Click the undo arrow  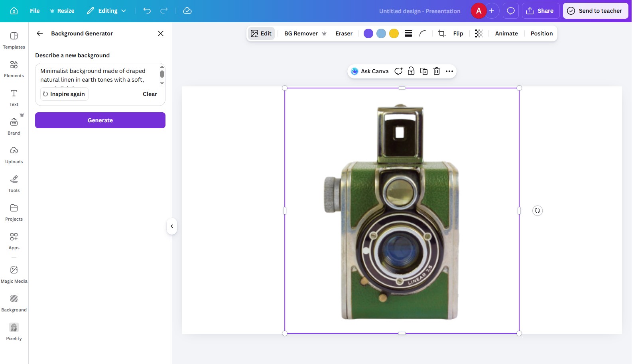147,11
